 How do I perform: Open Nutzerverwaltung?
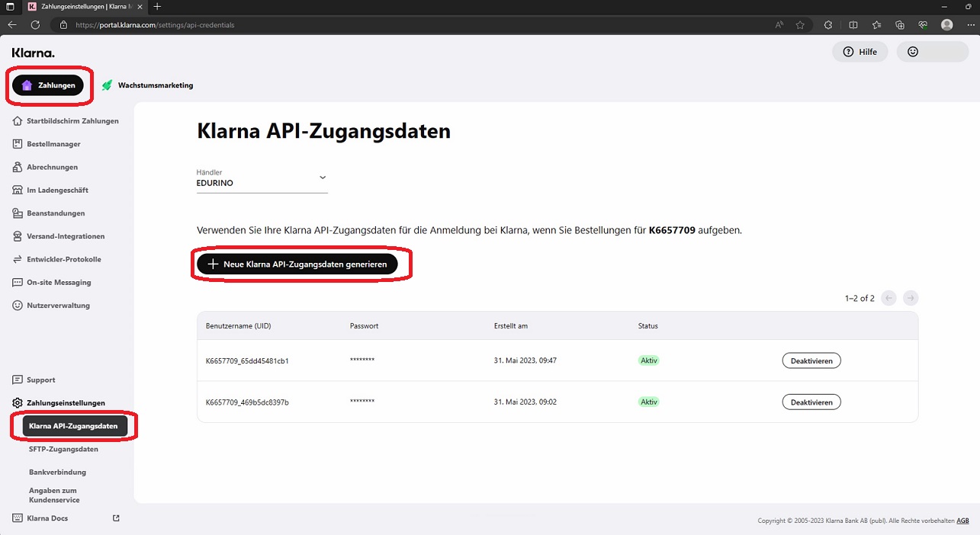(58, 306)
